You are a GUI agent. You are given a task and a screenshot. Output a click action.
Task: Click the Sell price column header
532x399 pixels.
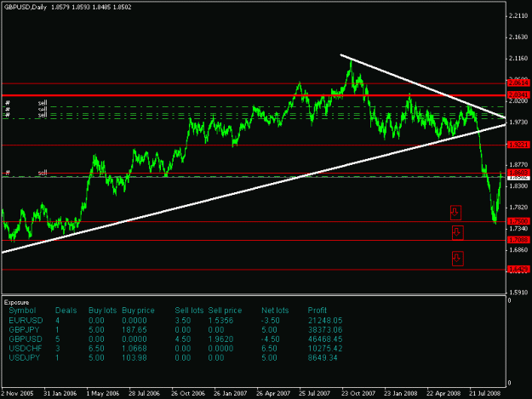(225, 311)
